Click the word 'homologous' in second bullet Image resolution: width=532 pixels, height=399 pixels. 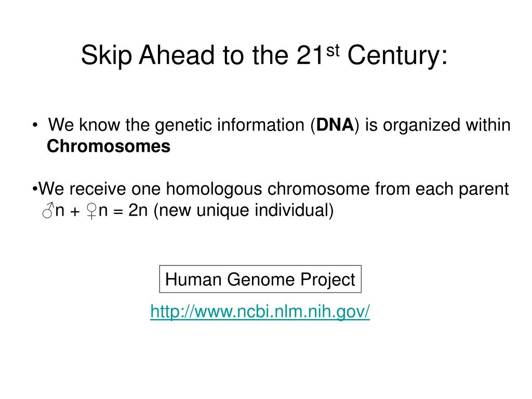214,189
